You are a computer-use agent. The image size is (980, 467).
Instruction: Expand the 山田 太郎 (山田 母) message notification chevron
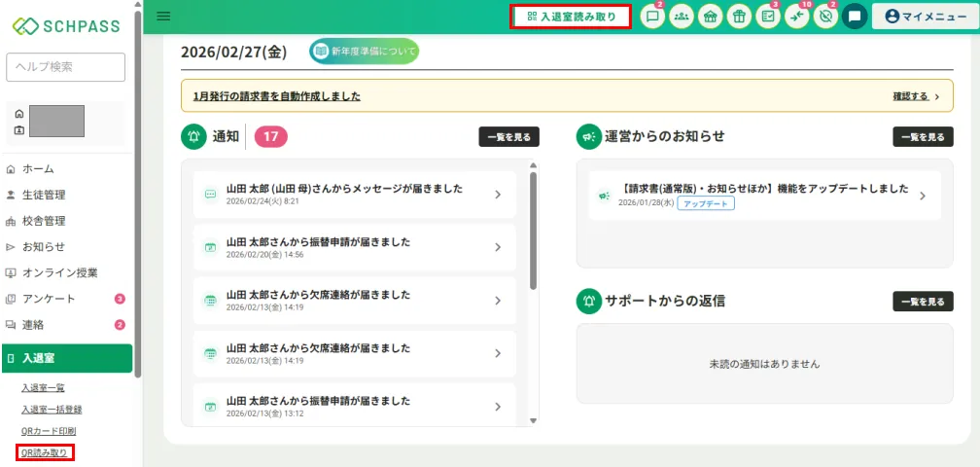tap(498, 195)
